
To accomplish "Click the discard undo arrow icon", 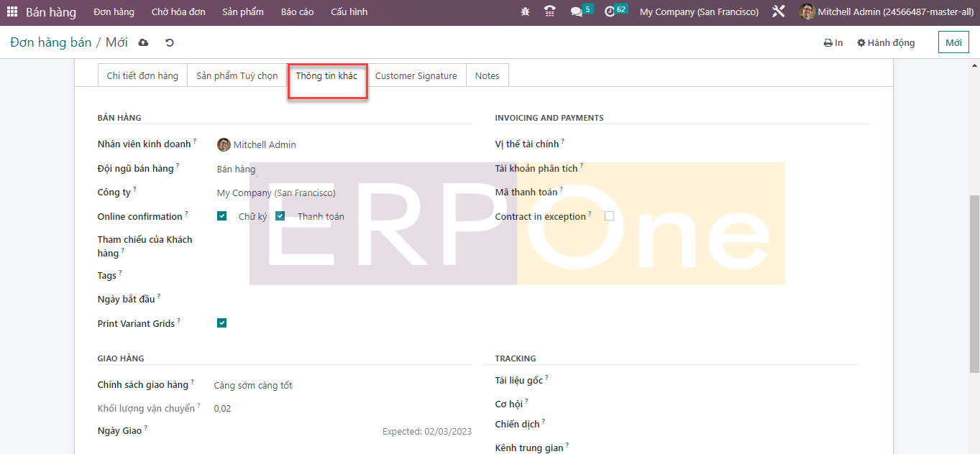I will click(170, 42).
